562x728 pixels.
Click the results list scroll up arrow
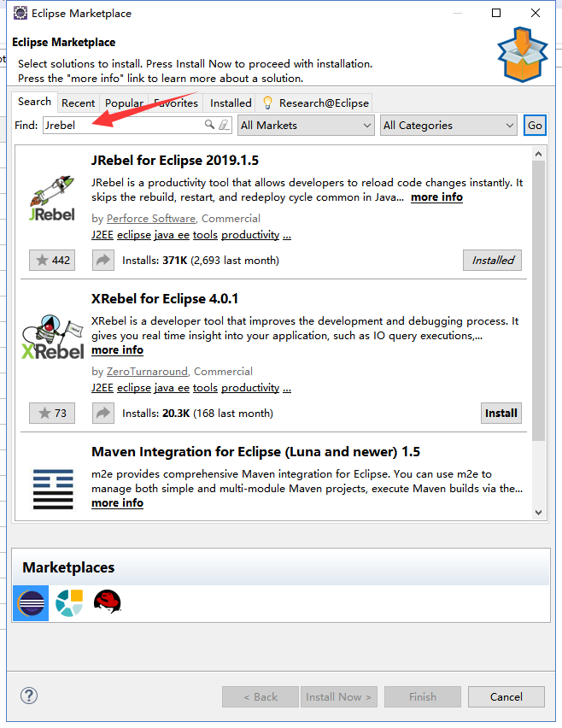point(538,154)
